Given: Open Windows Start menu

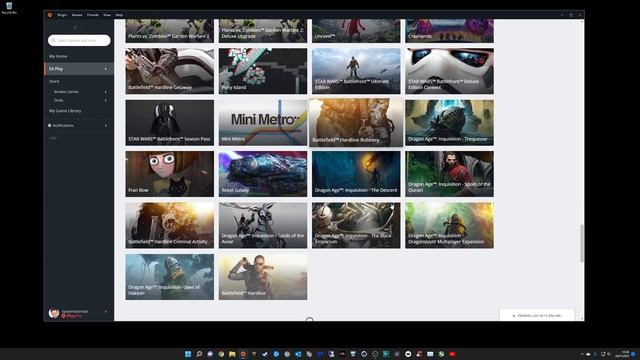Looking at the screenshot, I should tap(188, 354).
